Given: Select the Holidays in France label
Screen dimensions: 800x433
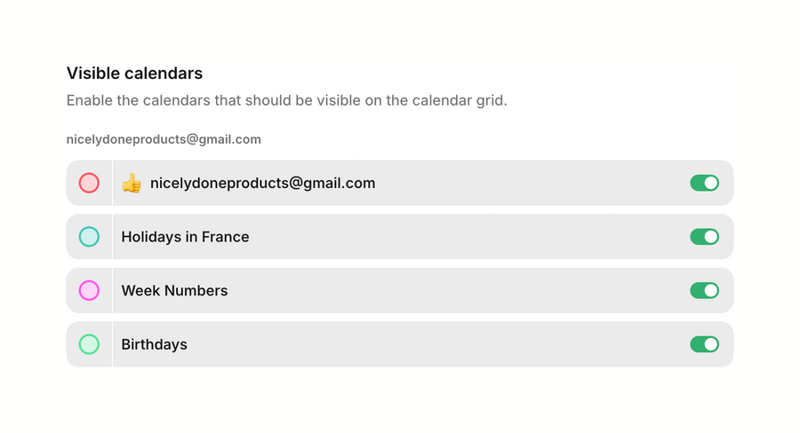Looking at the screenshot, I should pyautogui.click(x=185, y=237).
